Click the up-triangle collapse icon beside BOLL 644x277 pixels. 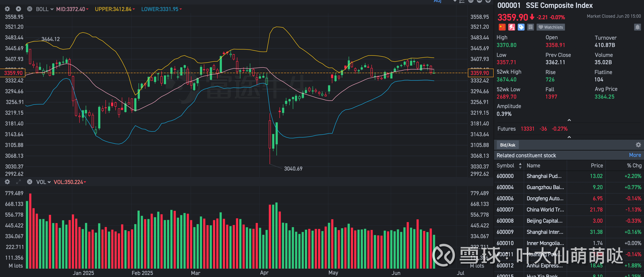pyautogui.click(x=18, y=9)
